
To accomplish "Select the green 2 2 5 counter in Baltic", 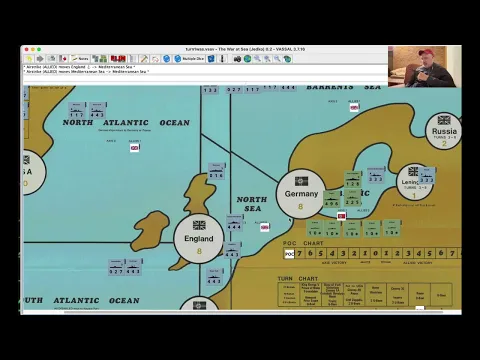I will pyautogui.click(x=352, y=197).
